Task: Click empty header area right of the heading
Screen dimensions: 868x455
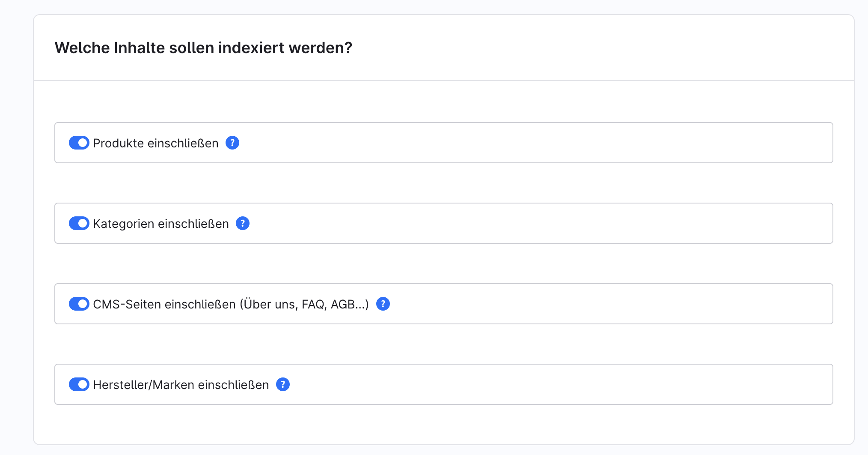Action: click(599, 48)
